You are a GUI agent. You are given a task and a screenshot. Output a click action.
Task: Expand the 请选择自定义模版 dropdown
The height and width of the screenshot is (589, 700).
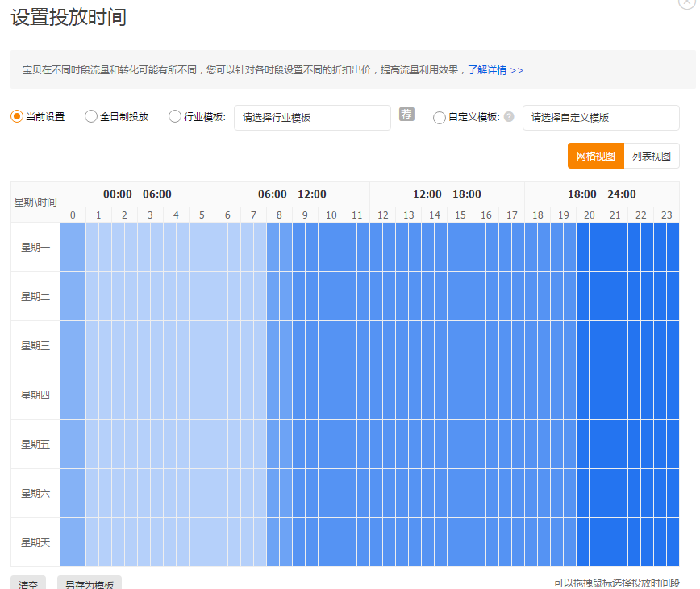(x=601, y=118)
